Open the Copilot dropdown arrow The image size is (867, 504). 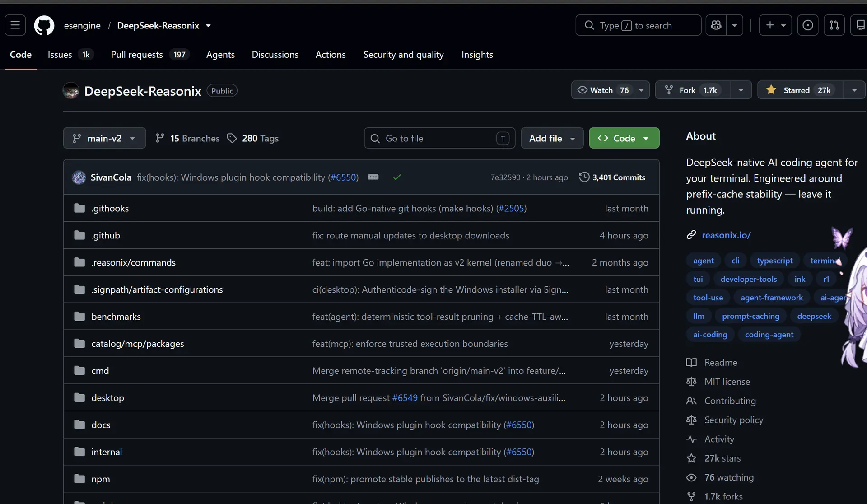pos(735,25)
